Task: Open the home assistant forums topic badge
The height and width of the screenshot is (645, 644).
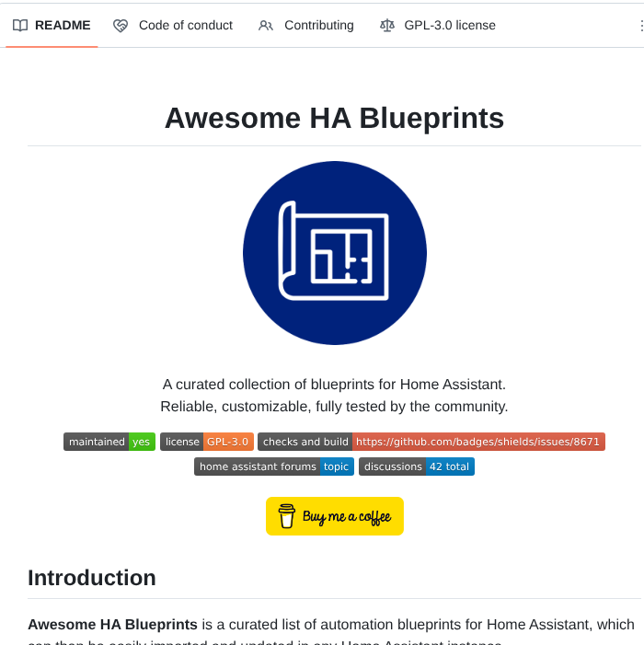Action: tap(274, 466)
